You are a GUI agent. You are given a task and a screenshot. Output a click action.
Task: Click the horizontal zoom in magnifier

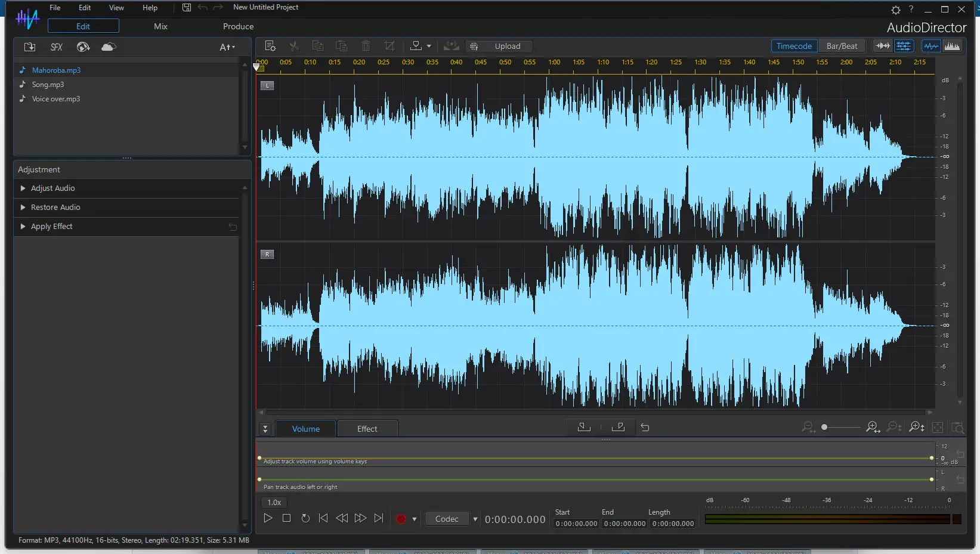tap(873, 427)
